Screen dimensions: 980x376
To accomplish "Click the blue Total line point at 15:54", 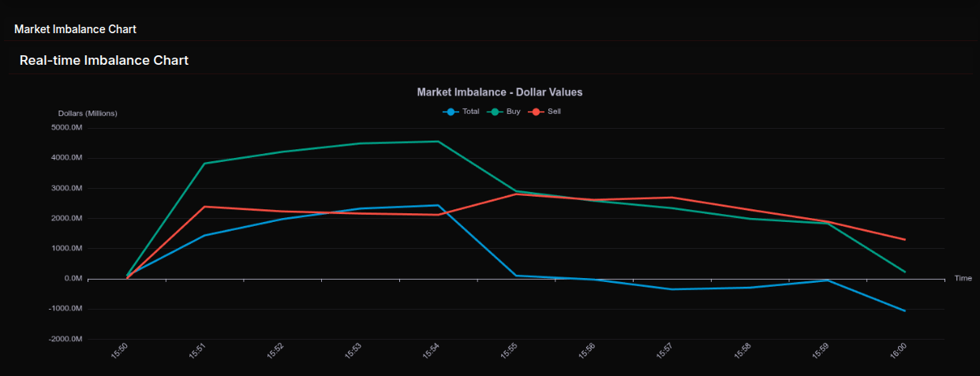I will pyautogui.click(x=438, y=205).
